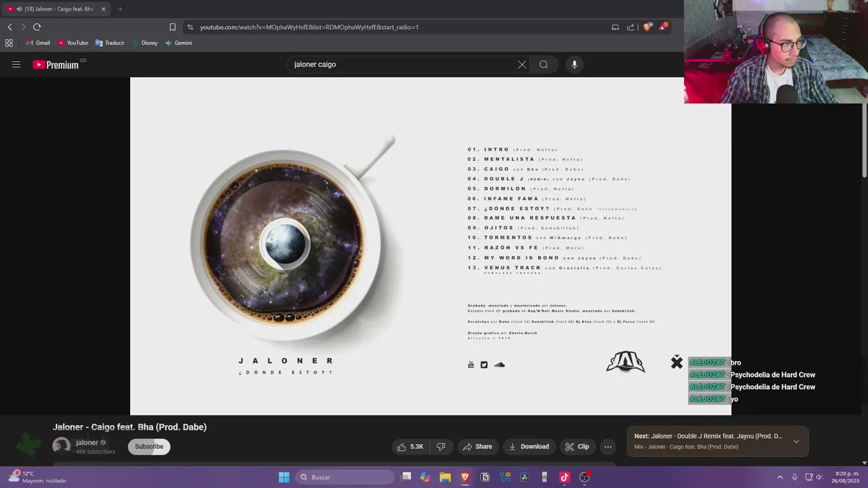Open Notion from the taskbar

(x=485, y=477)
